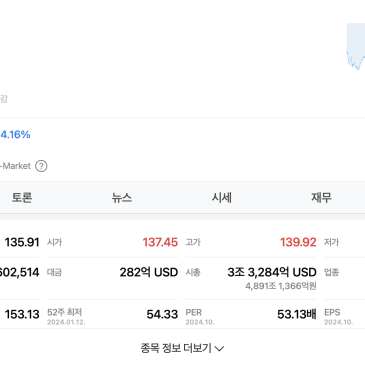Image resolution: width=365 pixels, height=365 pixels.
Task: Click the 52주 최저 label
Action: click(65, 312)
